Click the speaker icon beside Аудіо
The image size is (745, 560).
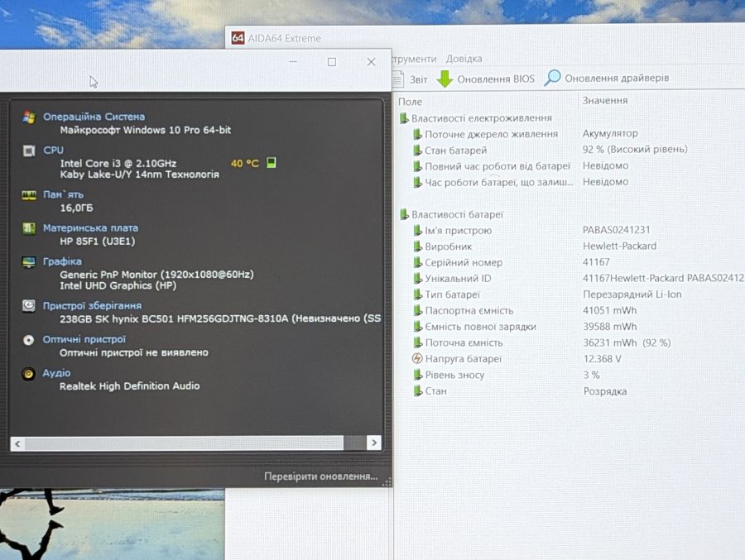coord(28,374)
